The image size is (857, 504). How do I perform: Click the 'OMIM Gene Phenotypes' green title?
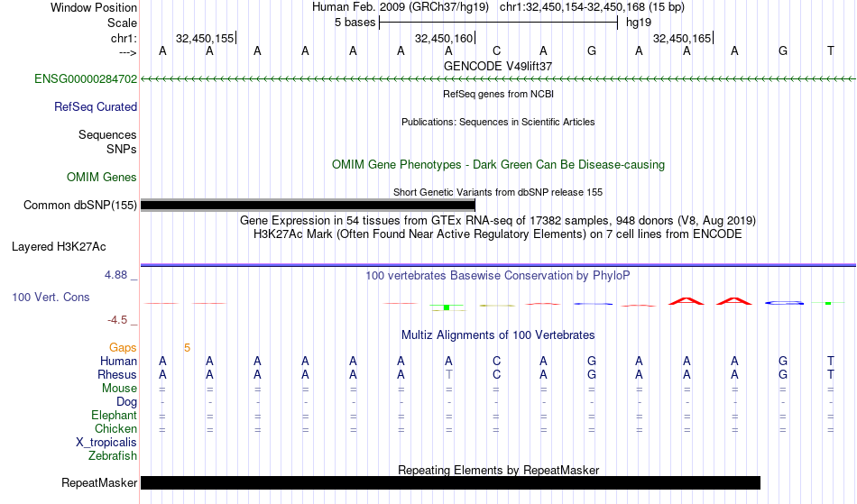[x=498, y=164]
